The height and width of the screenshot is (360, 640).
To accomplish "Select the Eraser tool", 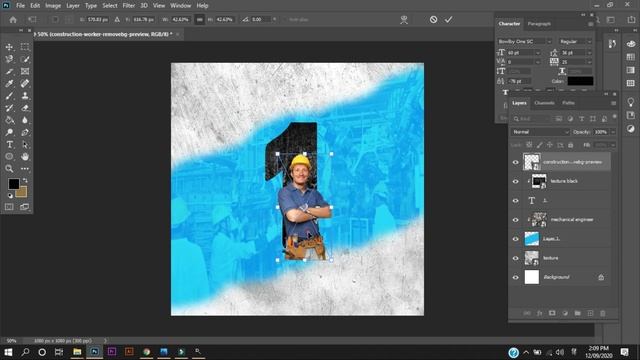I will (25, 108).
